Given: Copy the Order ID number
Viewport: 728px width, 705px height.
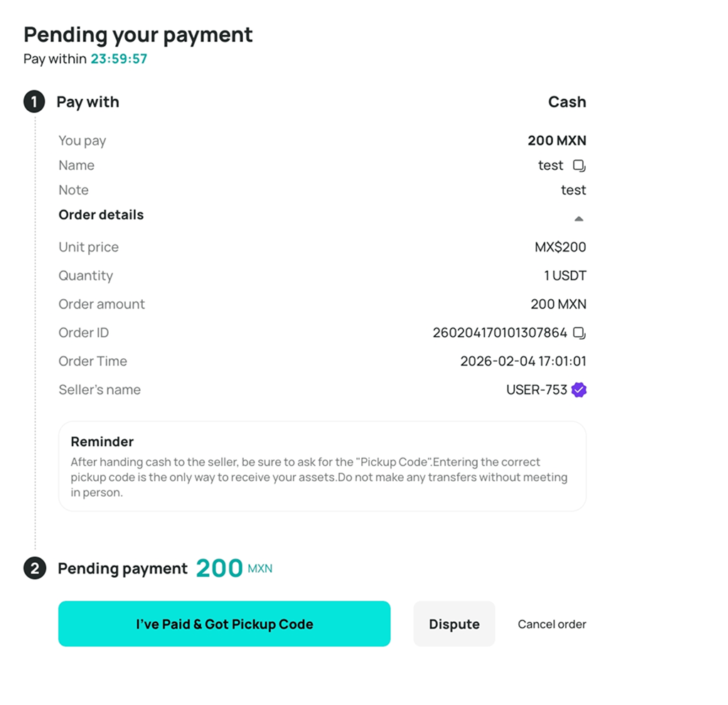Looking at the screenshot, I should [579, 333].
